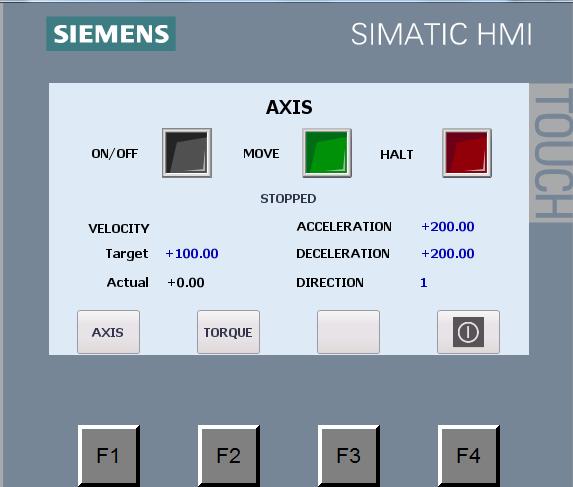Click the DECELERATION label
Viewport: 573px width, 487px height.
(x=343, y=254)
